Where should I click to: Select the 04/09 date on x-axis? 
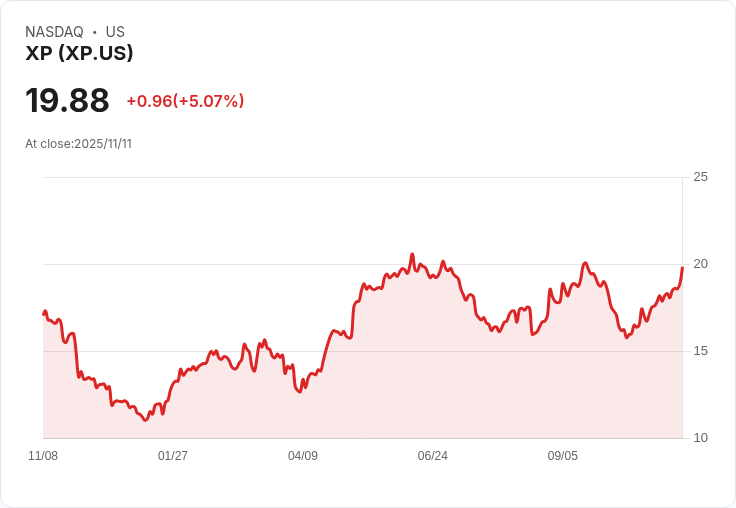[303, 456]
